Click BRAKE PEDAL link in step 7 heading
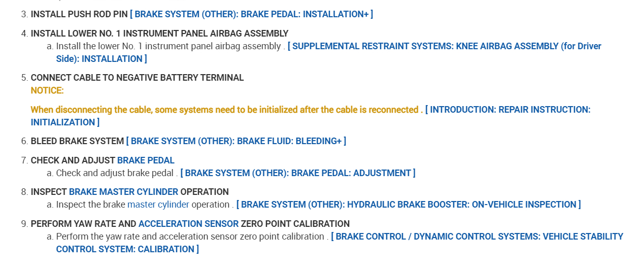 point(146,160)
